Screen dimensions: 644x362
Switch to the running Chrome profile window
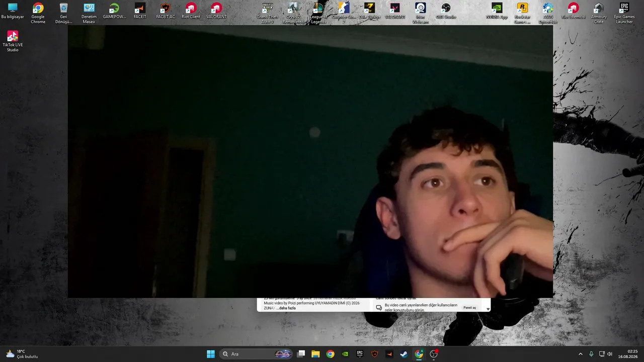419,354
